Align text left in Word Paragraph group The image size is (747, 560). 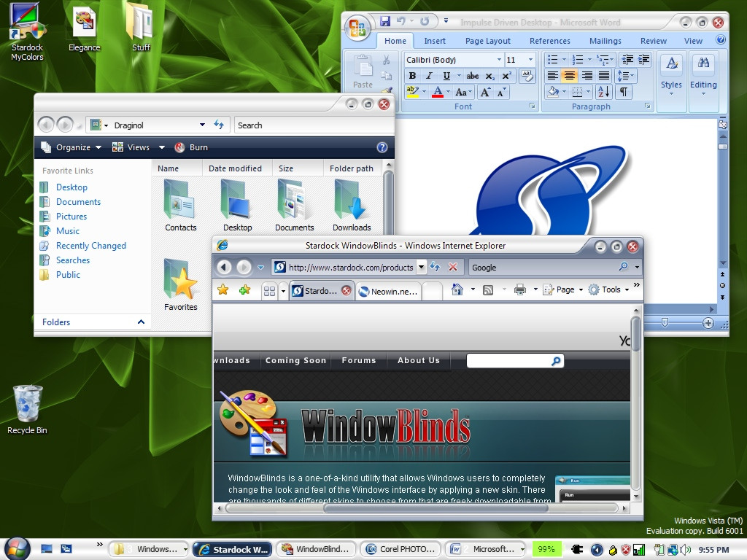tap(553, 76)
